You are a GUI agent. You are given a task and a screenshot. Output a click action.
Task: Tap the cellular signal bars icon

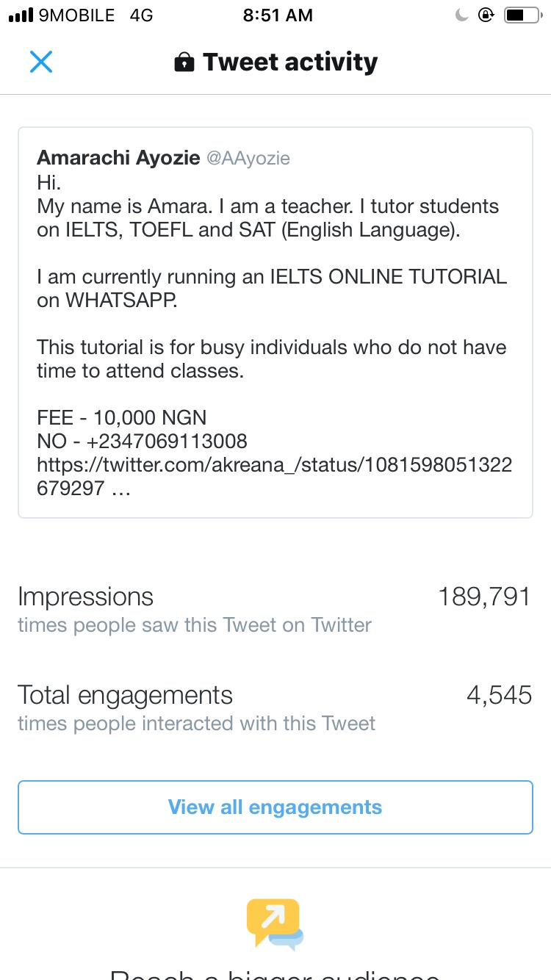coord(20,15)
